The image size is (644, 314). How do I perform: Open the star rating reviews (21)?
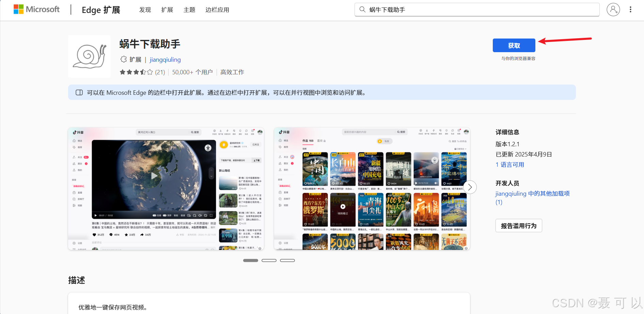(142, 72)
